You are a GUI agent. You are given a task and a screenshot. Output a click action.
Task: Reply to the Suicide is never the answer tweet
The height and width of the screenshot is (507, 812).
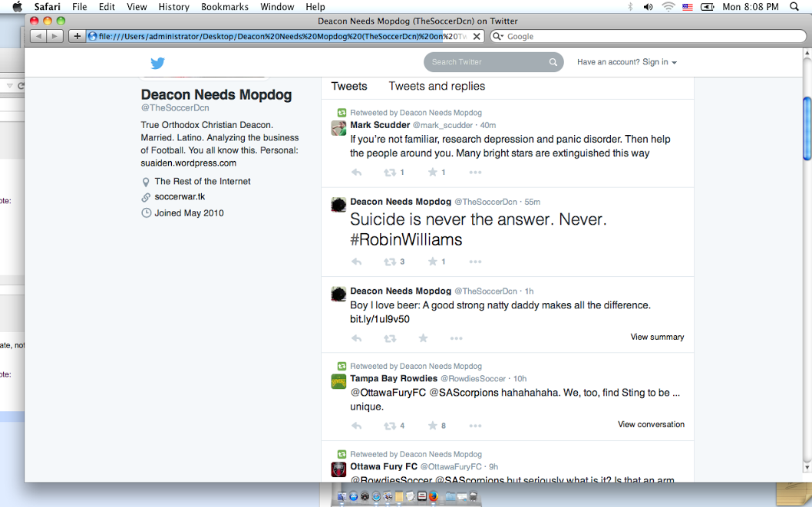(x=356, y=262)
